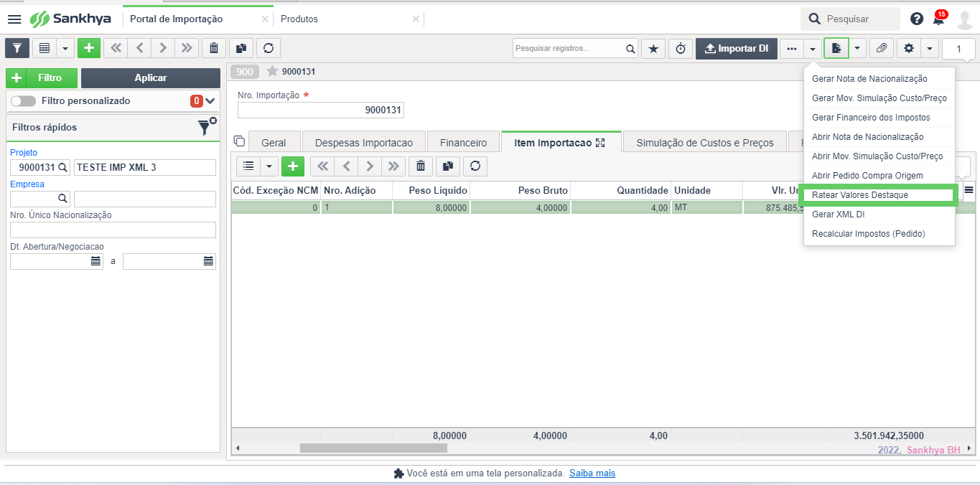Open the grid view mode dropdown arrow
Screen dimensions: 980x485
65,48
